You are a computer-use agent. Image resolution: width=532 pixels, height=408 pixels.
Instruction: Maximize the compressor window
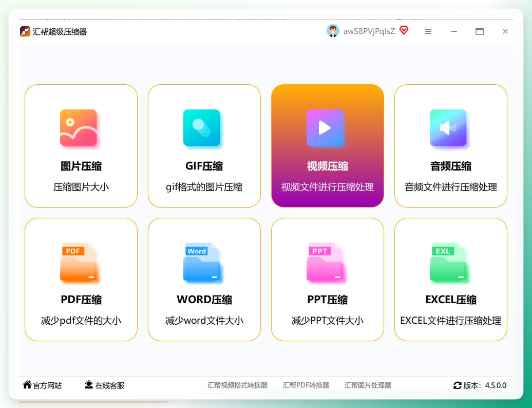[x=480, y=31]
